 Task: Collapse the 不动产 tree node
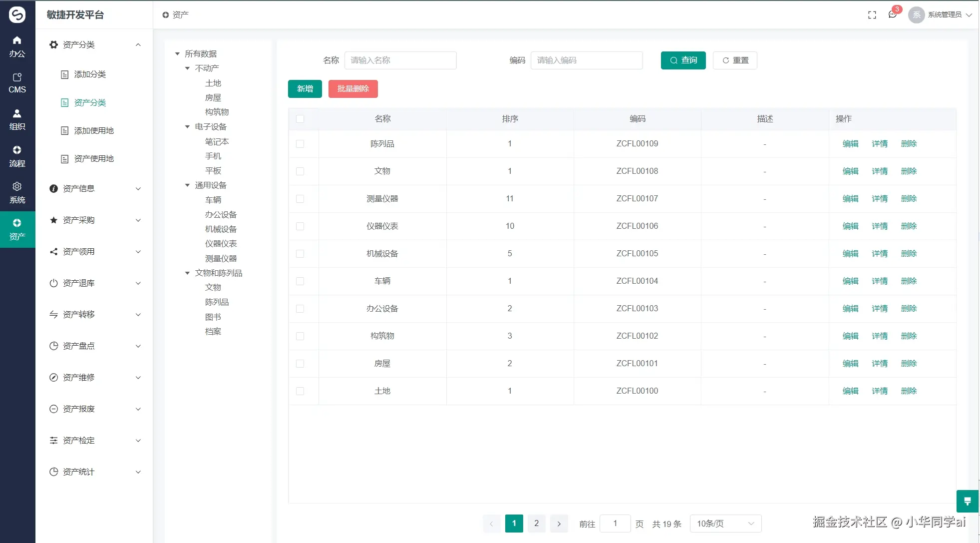[188, 68]
